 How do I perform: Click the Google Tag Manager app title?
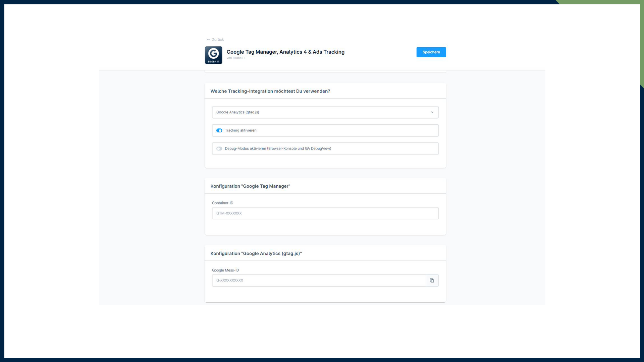pyautogui.click(x=285, y=52)
